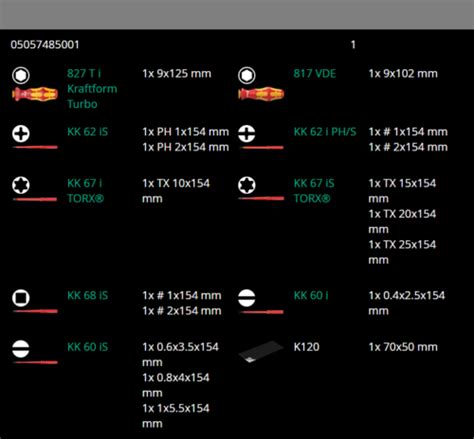Click the KK 60 i blade image
This screenshot has height=439, width=474.
[x=261, y=312]
